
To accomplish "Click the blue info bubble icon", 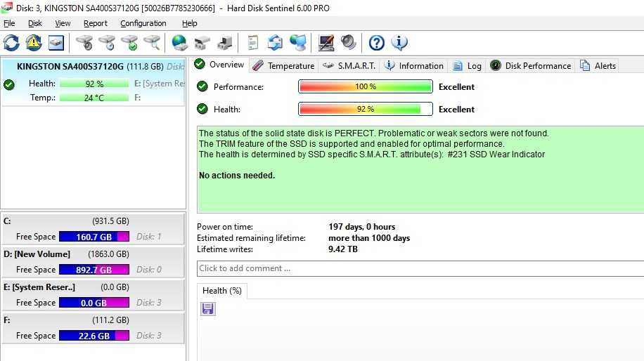I will click(x=399, y=43).
